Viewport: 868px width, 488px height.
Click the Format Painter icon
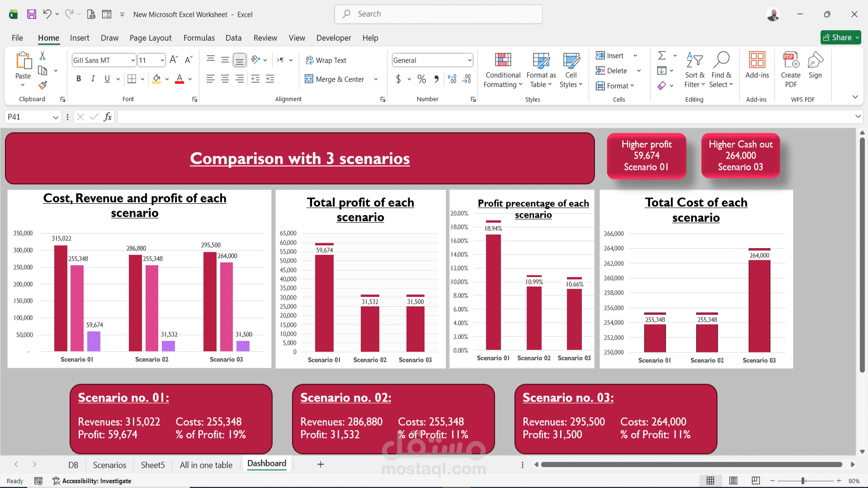tap(42, 85)
